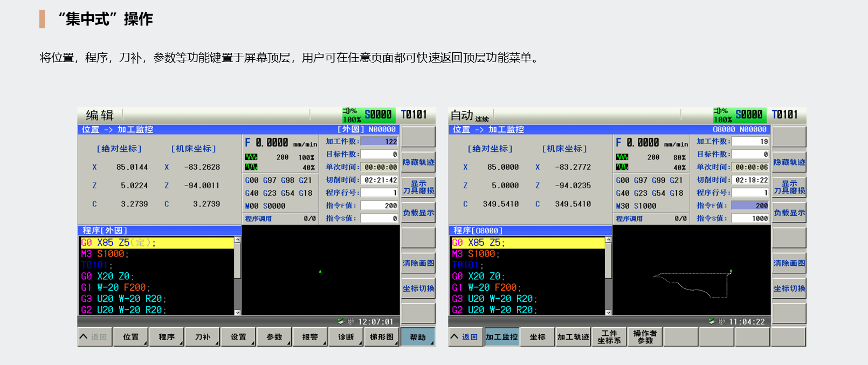Toggle 负载显示 in the 自动 screen

click(789, 213)
